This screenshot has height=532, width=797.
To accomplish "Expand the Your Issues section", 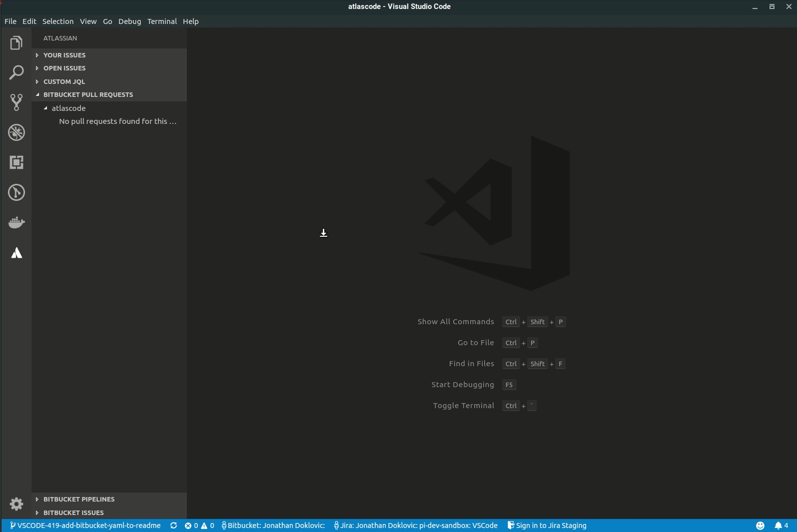I will click(64, 55).
